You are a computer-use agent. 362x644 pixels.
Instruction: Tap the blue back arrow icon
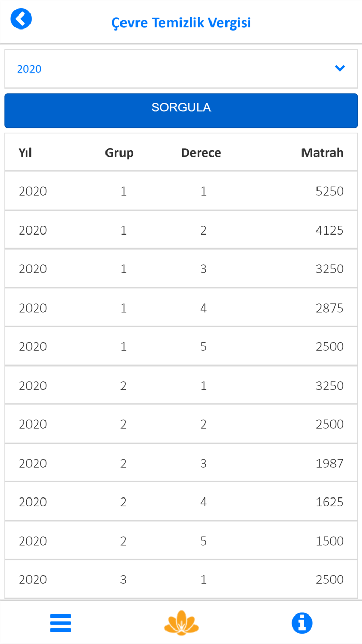point(21,19)
